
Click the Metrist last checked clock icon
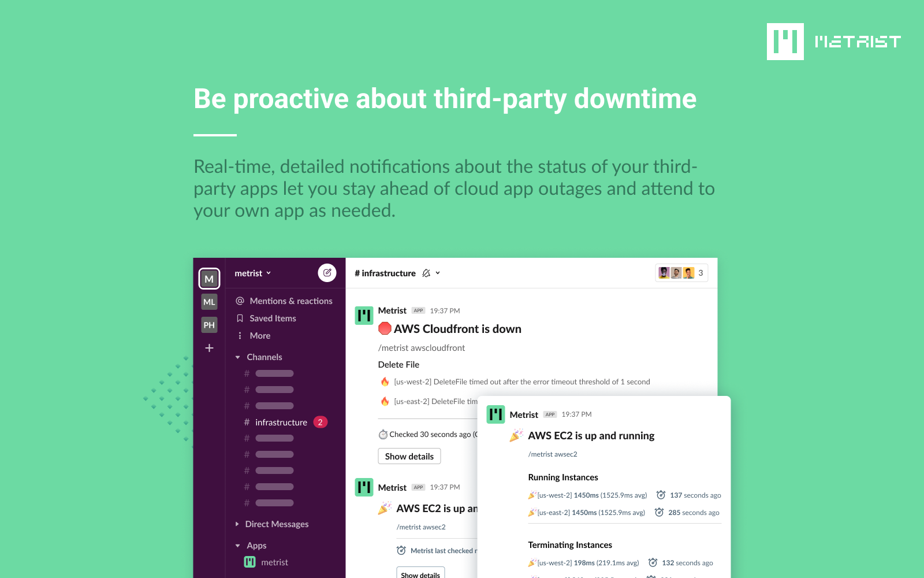pos(401,550)
